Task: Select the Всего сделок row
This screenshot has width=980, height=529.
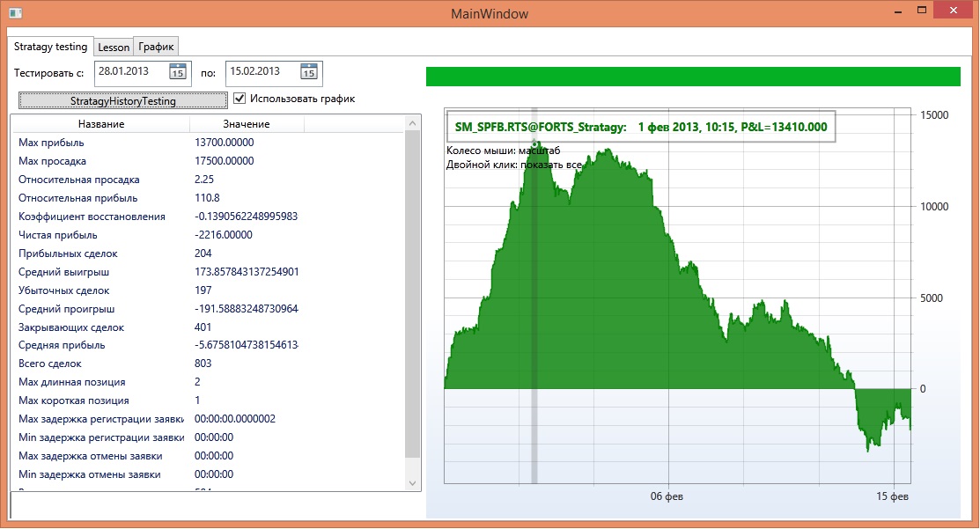Action: 208,364
